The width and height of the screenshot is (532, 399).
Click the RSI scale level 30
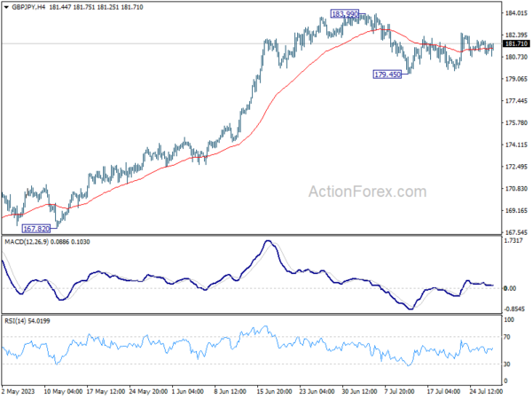[507, 364]
